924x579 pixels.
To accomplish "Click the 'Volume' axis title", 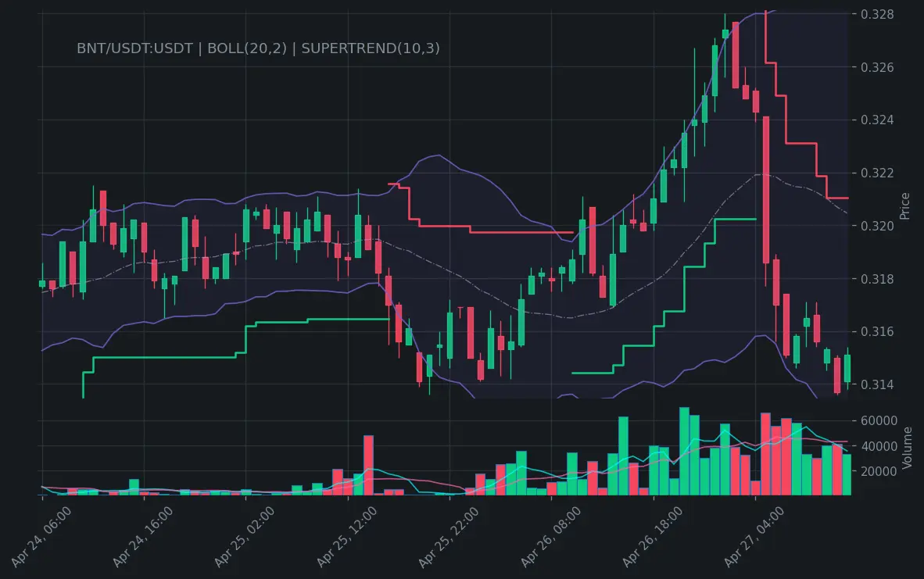I will (908, 448).
